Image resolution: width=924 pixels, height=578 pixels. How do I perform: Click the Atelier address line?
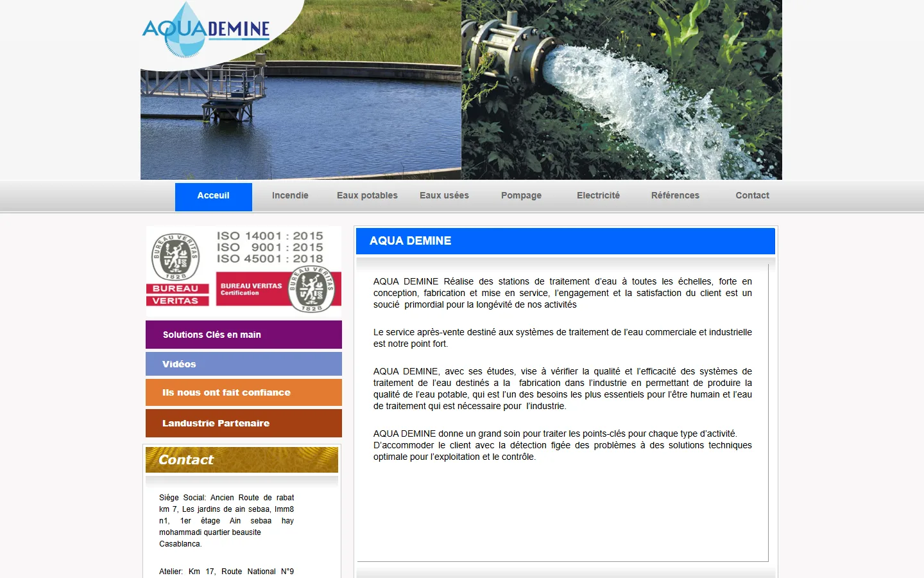[227, 572]
